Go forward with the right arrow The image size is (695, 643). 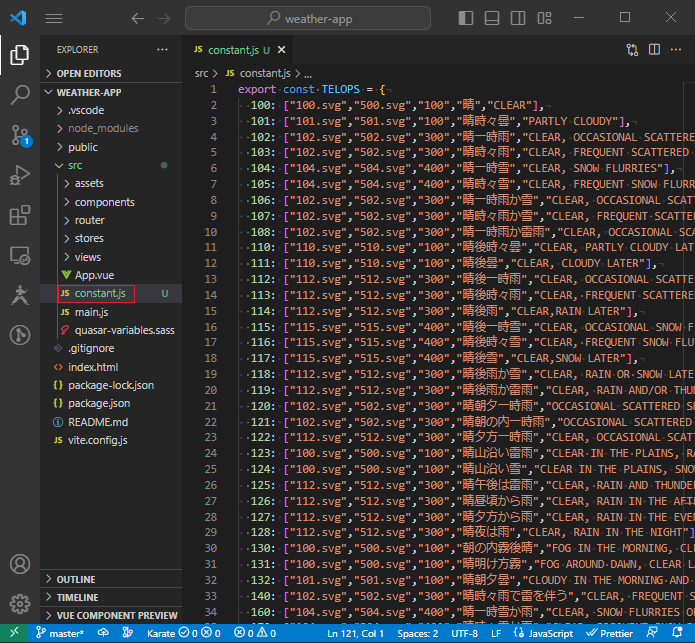click(x=164, y=19)
